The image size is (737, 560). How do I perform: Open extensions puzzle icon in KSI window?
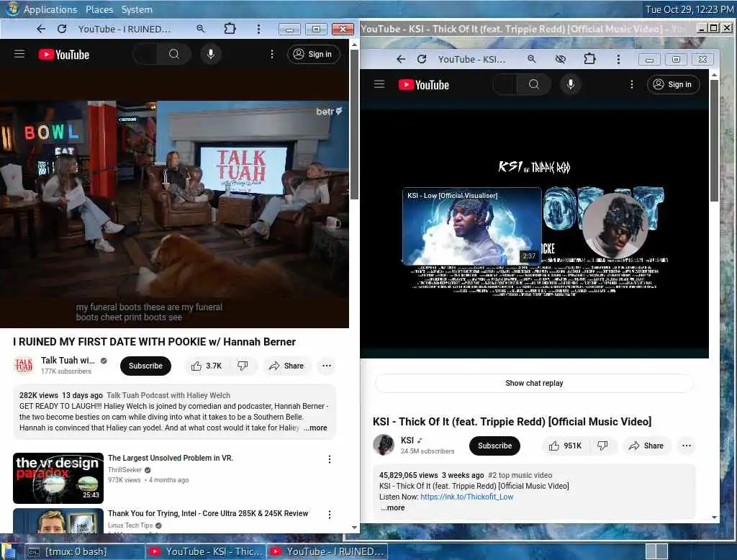click(589, 59)
